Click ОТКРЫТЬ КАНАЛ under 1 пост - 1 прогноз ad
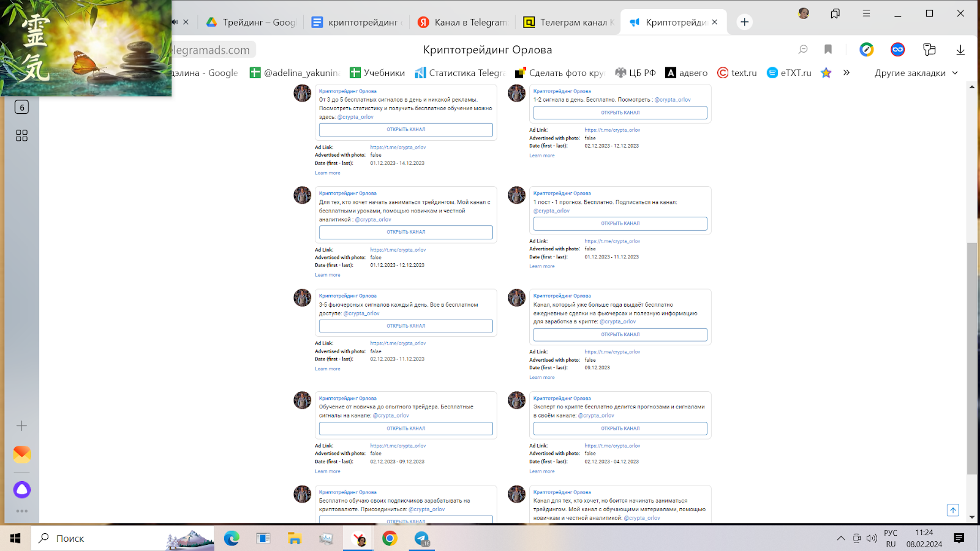The height and width of the screenshot is (551, 980). [620, 223]
